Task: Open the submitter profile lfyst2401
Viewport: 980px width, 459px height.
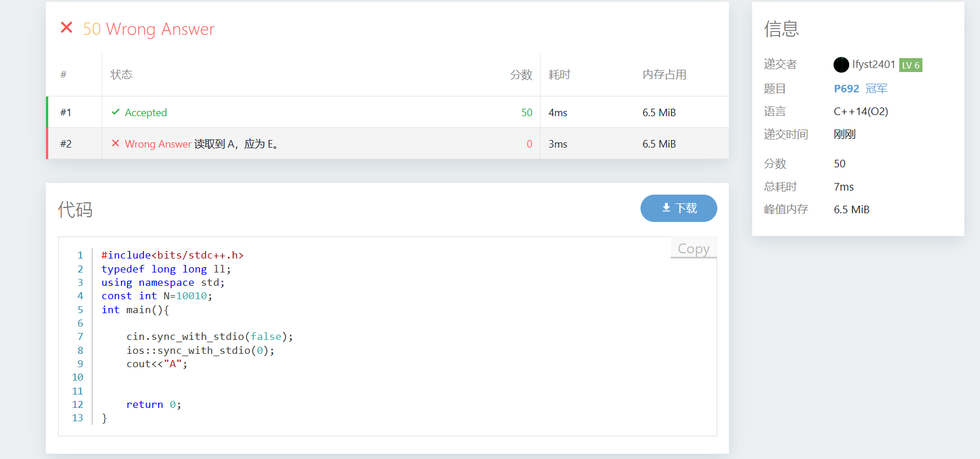Action: click(x=873, y=64)
